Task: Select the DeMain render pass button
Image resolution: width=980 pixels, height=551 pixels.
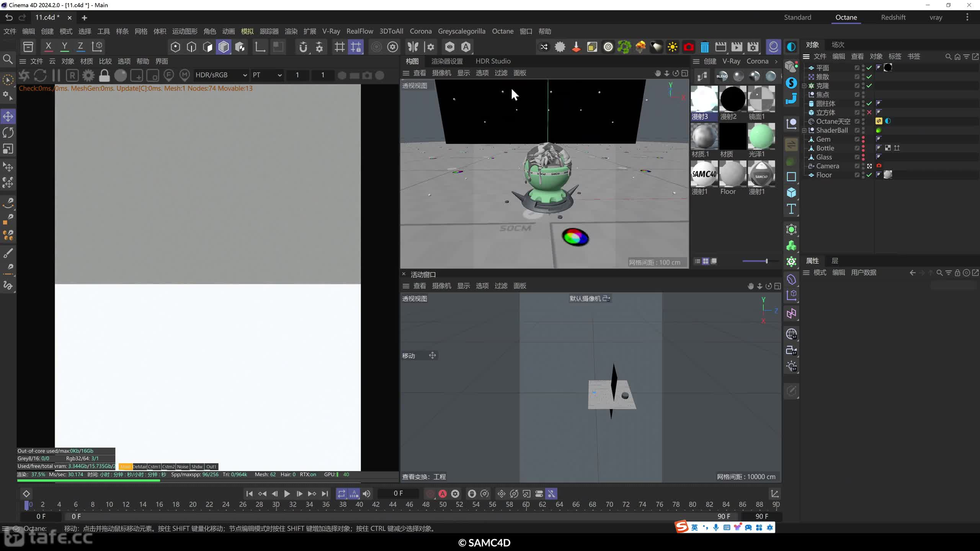Action: click(x=140, y=466)
